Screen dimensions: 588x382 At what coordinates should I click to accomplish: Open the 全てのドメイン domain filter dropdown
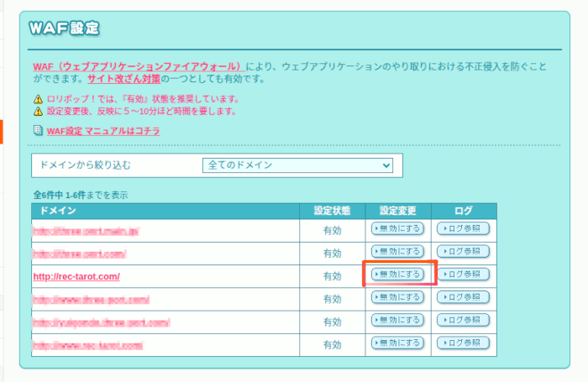(x=297, y=165)
